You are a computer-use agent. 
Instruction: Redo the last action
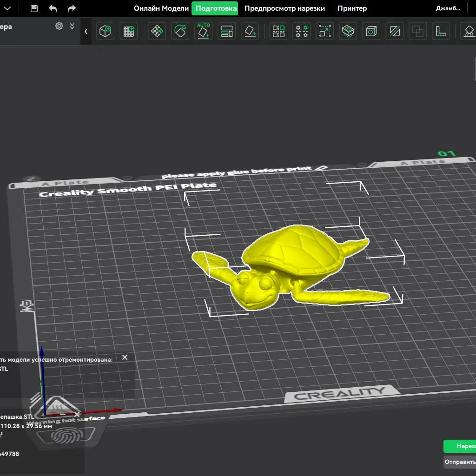(72, 8)
